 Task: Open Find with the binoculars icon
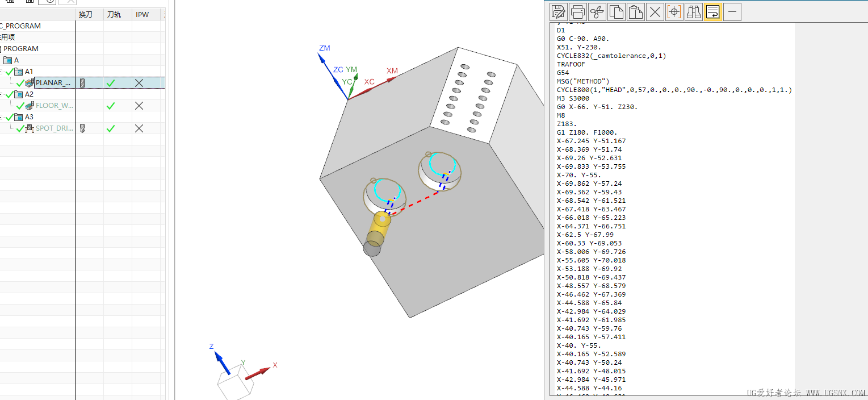[694, 11]
